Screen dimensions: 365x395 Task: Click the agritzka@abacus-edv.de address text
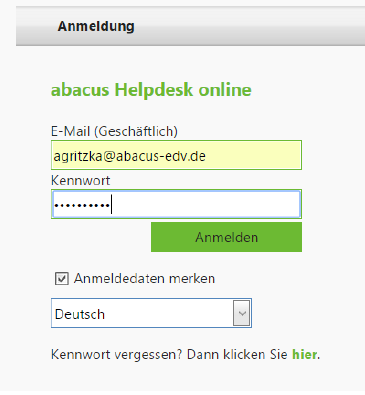(130, 156)
